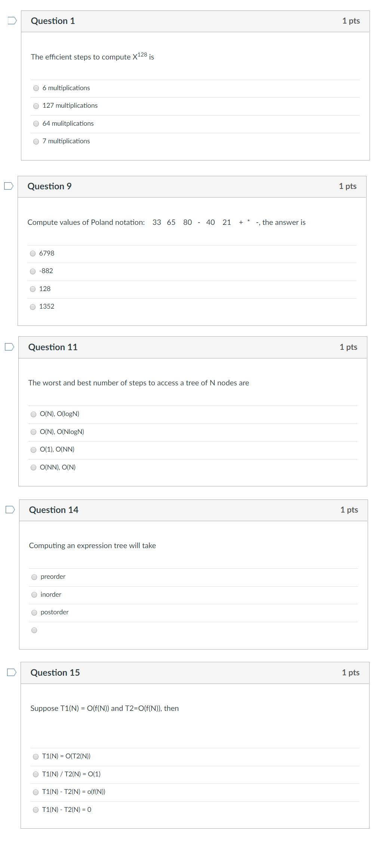
Task: Pick 'O(N), O(logN)' in Question 11
Action: tap(34, 414)
